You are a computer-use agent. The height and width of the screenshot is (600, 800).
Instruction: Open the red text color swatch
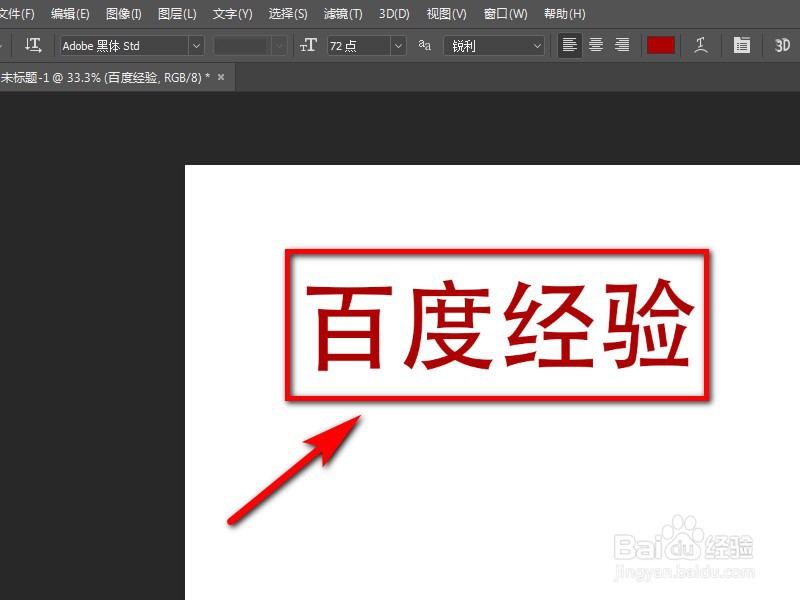click(661, 45)
